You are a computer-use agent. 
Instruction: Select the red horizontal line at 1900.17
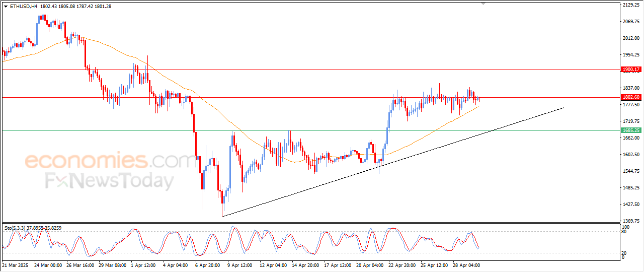click(x=310, y=70)
